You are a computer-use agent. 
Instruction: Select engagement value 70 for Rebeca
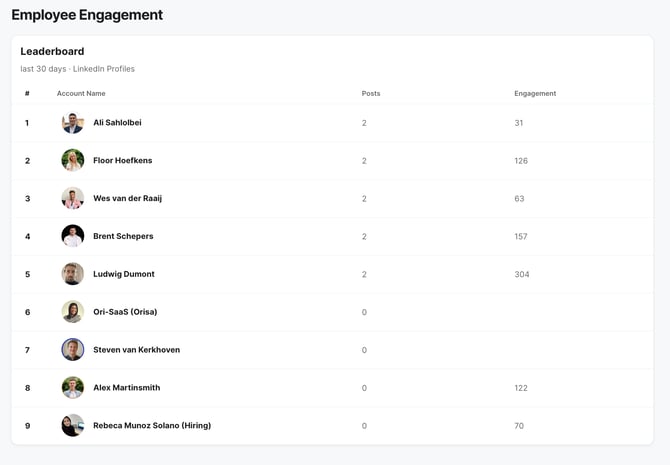(519, 426)
